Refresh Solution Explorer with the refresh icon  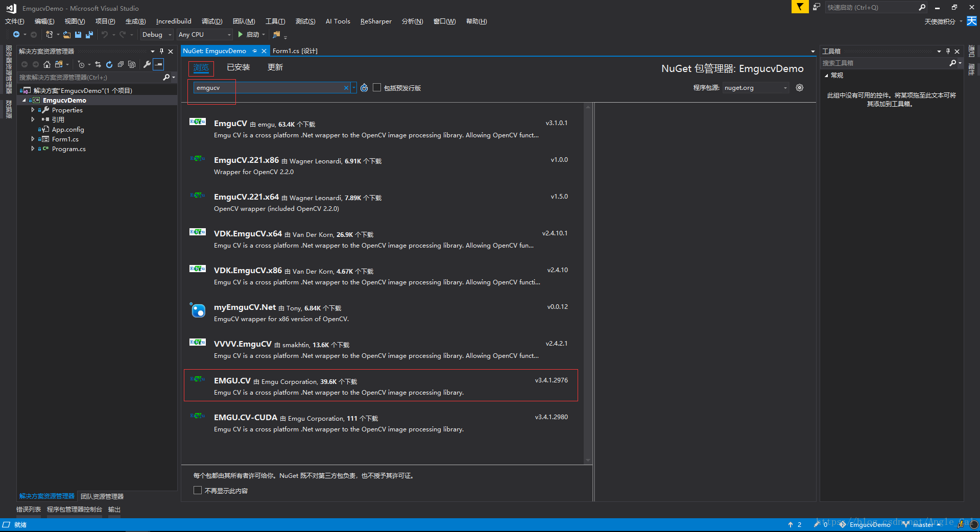pos(109,64)
